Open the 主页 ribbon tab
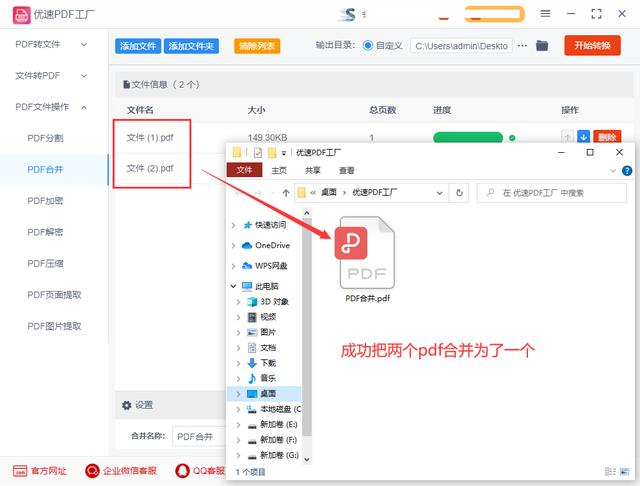This screenshot has width=640, height=486. coord(279,171)
